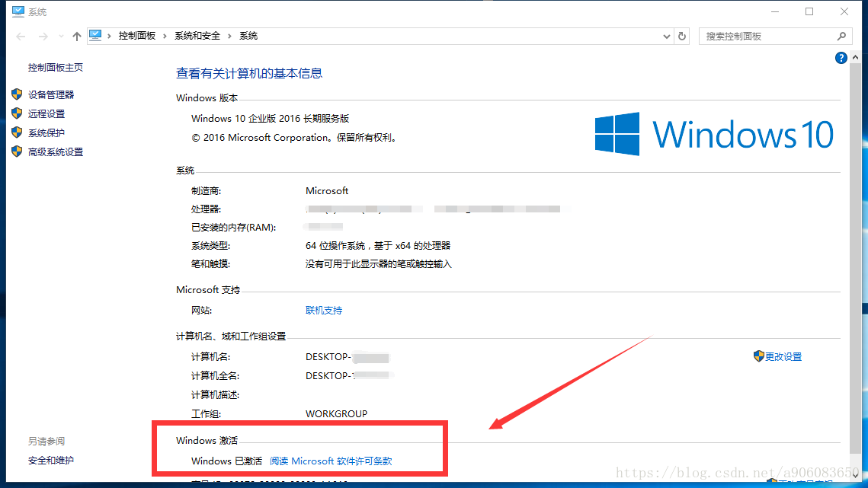Image resolution: width=868 pixels, height=488 pixels.
Task: Open 高级系统设置 from the sidebar
Action: (56, 152)
